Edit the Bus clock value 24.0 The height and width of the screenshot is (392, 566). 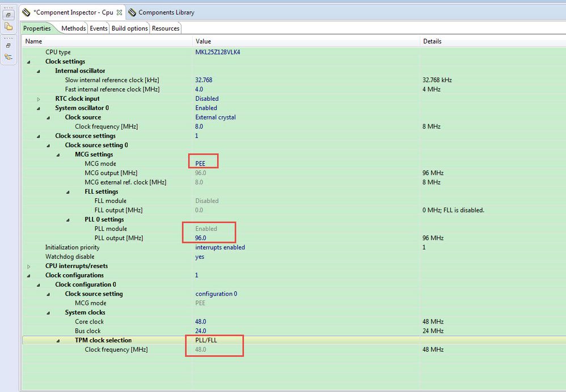point(201,331)
